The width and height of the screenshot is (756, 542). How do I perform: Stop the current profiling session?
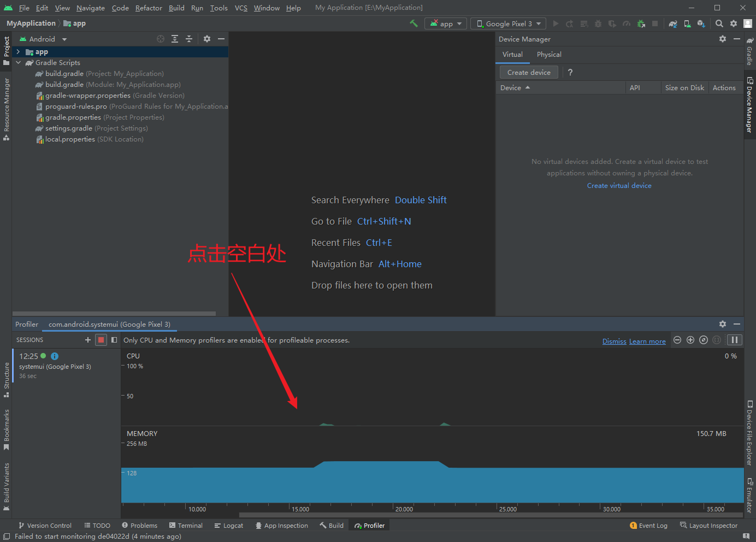(x=101, y=340)
